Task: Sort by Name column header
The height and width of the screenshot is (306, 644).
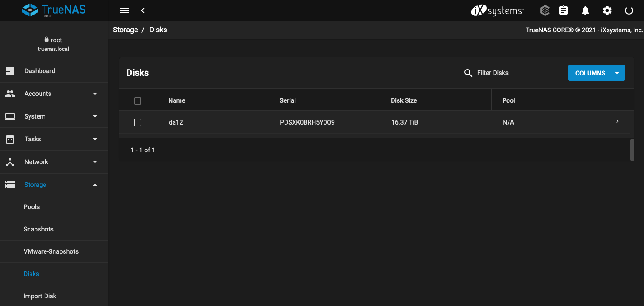Action: click(177, 100)
